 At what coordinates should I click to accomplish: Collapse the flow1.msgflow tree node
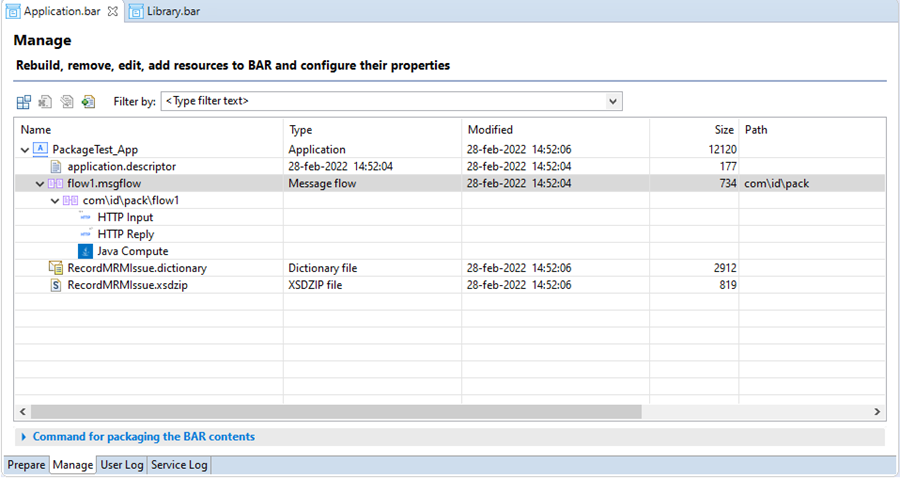click(40, 184)
